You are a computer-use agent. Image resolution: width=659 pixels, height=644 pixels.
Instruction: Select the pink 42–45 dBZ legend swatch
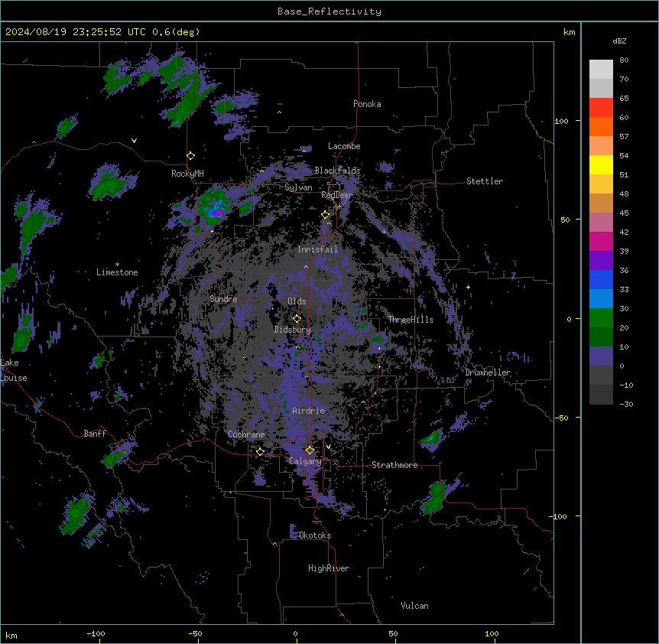click(x=601, y=223)
